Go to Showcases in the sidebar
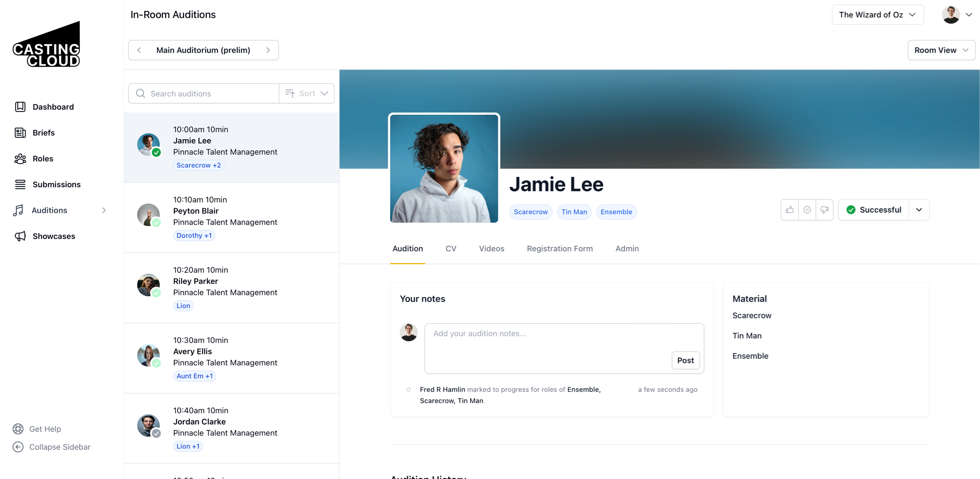980x479 pixels. (x=54, y=236)
